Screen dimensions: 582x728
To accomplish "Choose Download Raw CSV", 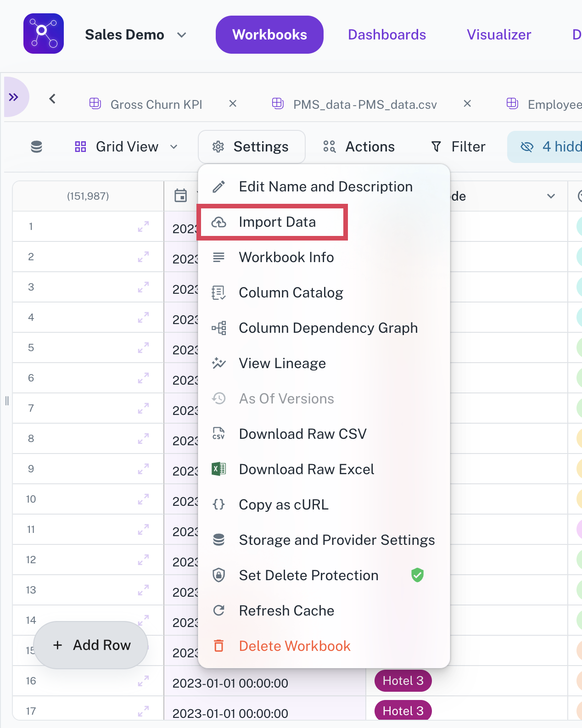I will 324,434.
